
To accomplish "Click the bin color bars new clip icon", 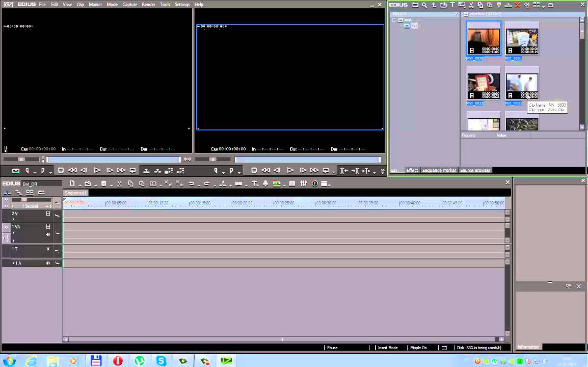I will pyautogui.click(x=462, y=5).
